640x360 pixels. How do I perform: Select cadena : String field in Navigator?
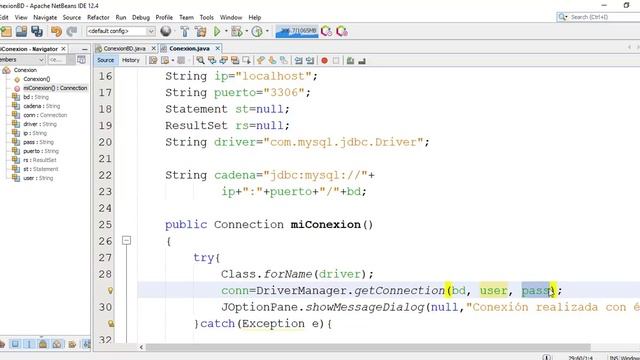coord(41,106)
